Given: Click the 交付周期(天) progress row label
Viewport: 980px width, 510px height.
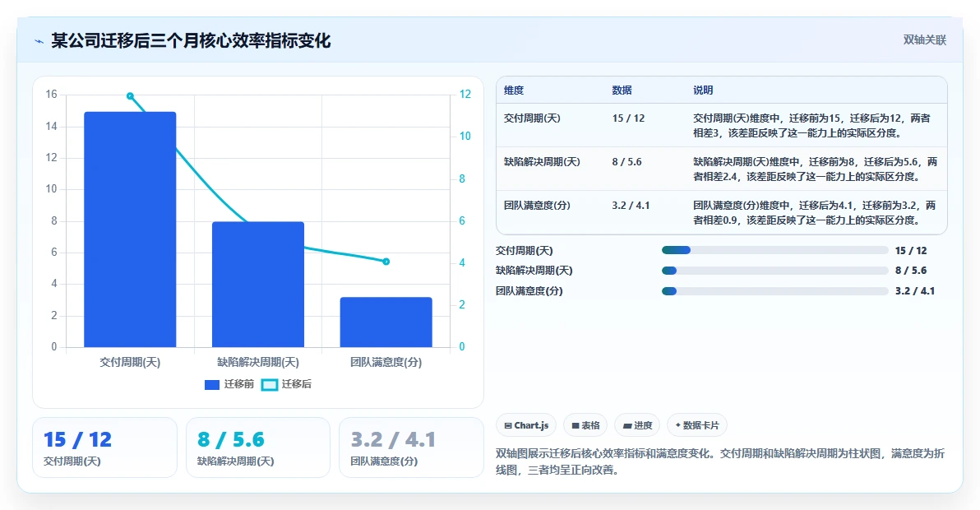Looking at the screenshot, I should [x=525, y=251].
